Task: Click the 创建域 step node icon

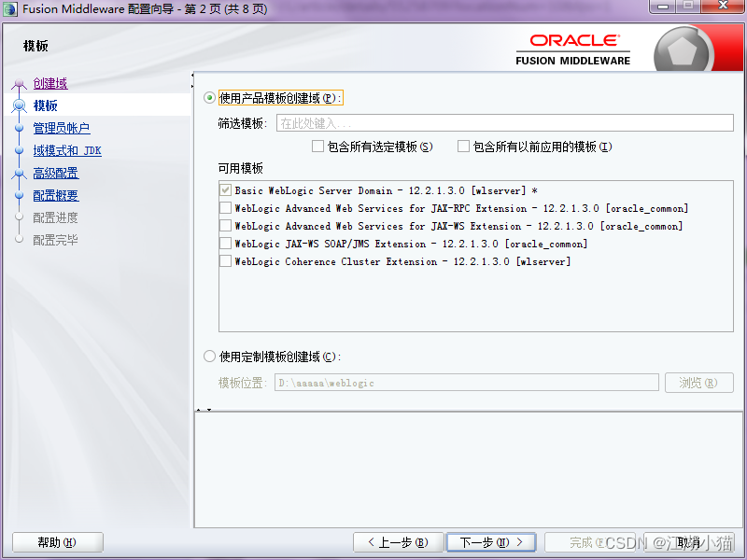Action: (19, 85)
